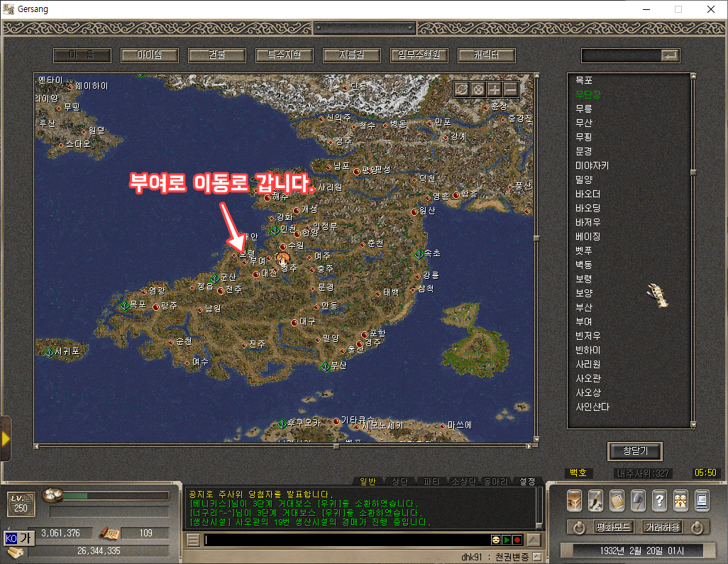Click the orange-haired character marker on map

pyautogui.click(x=282, y=260)
